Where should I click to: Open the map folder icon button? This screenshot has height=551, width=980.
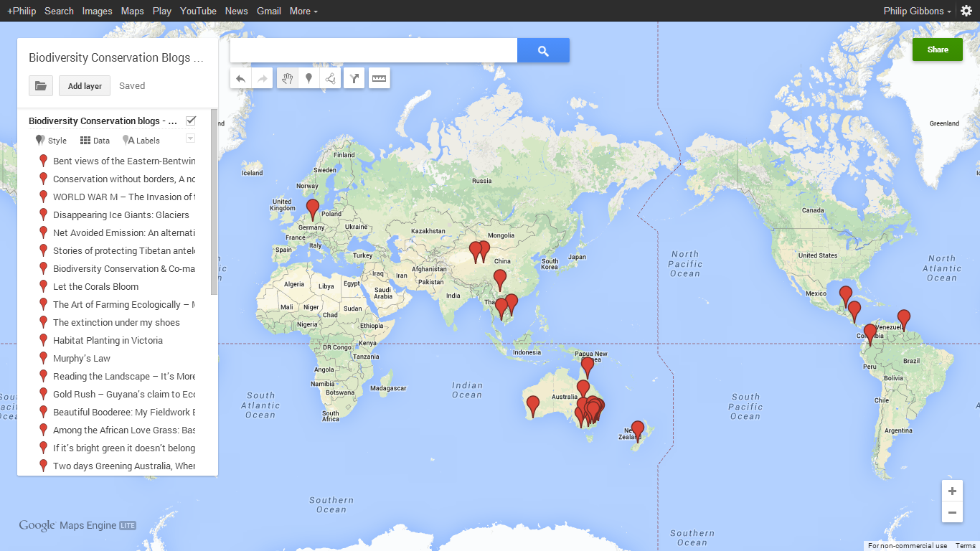(x=41, y=86)
